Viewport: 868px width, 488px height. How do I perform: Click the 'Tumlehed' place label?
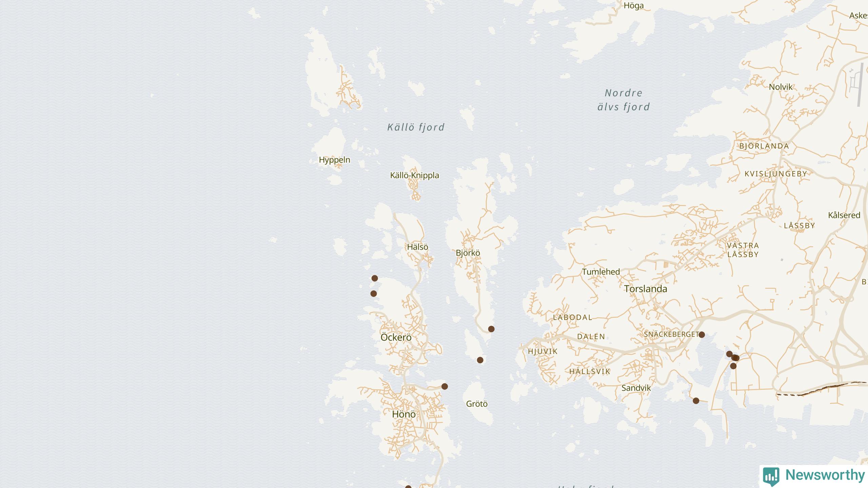601,272
